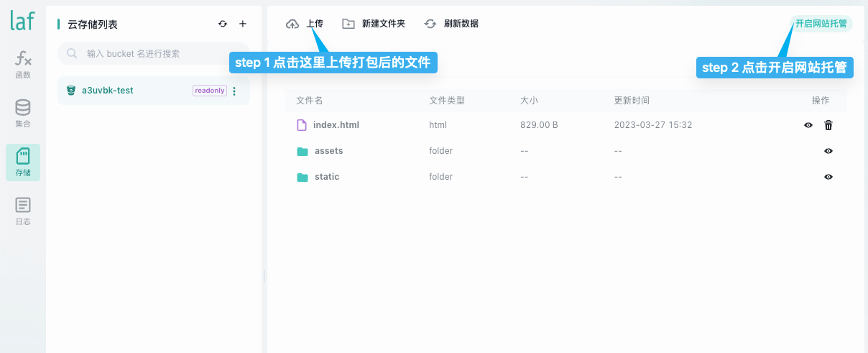This screenshot has height=353, width=868.
Task: Open the 函数 functions section
Action: click(23, 64)
